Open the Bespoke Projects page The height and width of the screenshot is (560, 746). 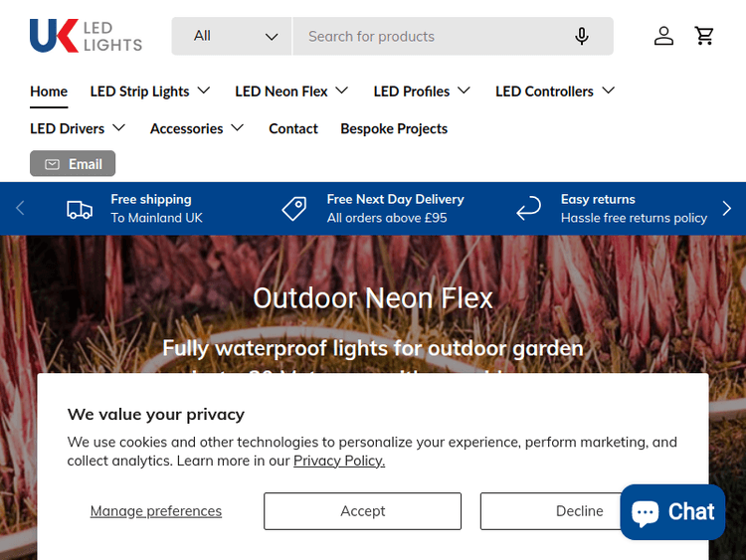[394, 128]
